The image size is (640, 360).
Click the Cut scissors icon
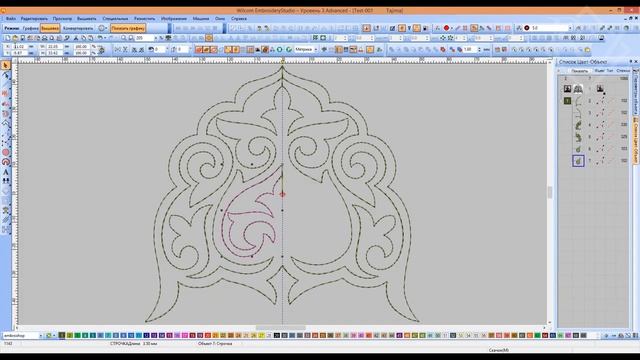coord(76,38)
